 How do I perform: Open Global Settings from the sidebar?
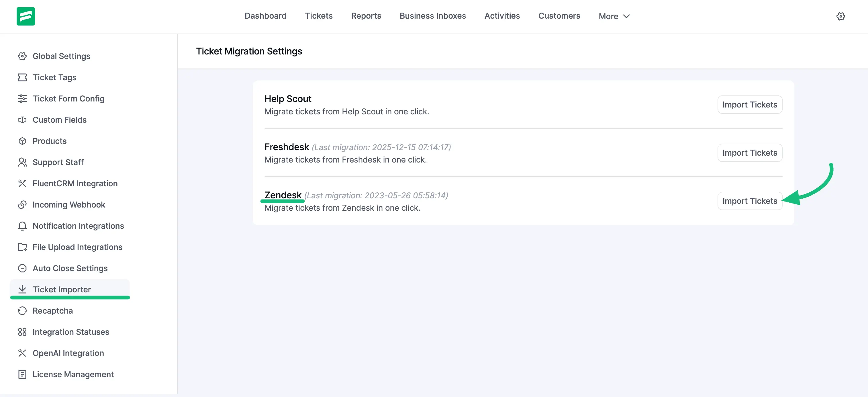61,56
